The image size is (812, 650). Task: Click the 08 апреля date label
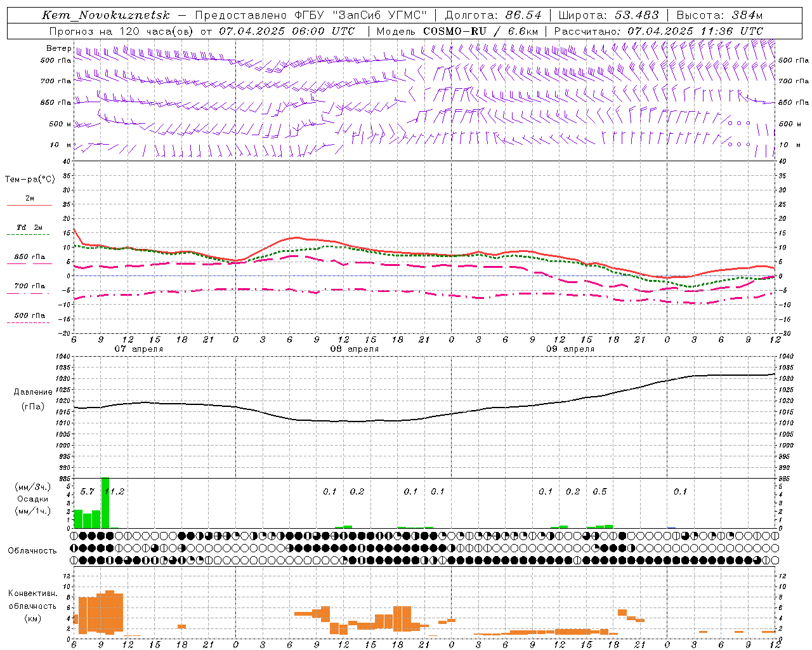354,349
